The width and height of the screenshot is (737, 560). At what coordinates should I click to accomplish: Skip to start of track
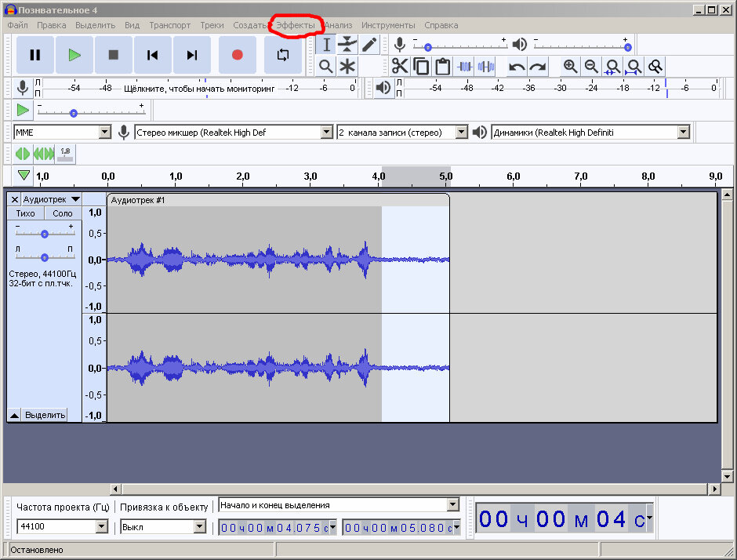coord(152,55)
